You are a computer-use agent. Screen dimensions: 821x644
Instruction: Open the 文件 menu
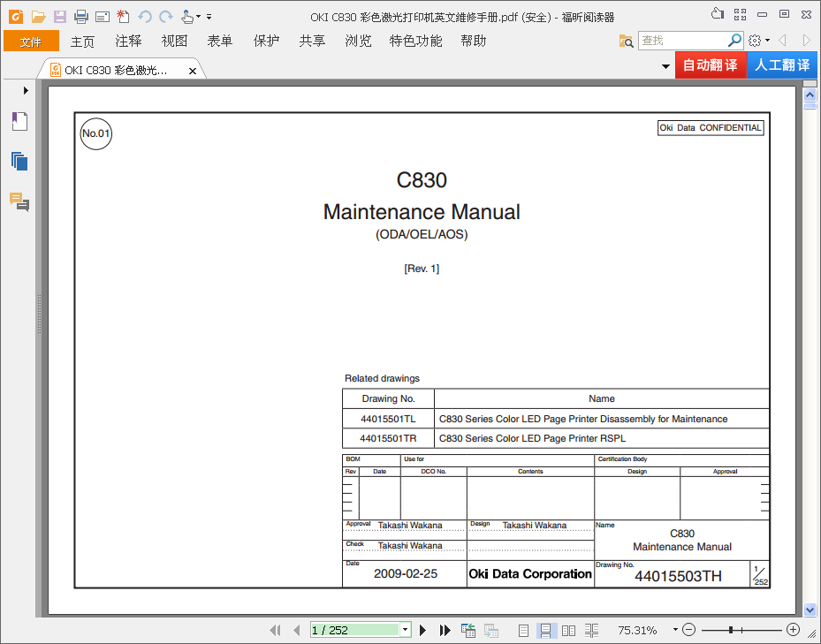[31, 42]
